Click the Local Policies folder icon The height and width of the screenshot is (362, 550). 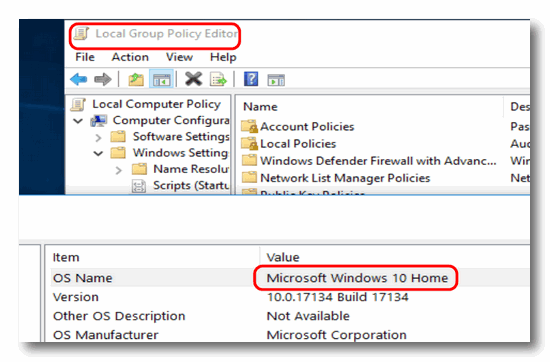click(250, 143)
